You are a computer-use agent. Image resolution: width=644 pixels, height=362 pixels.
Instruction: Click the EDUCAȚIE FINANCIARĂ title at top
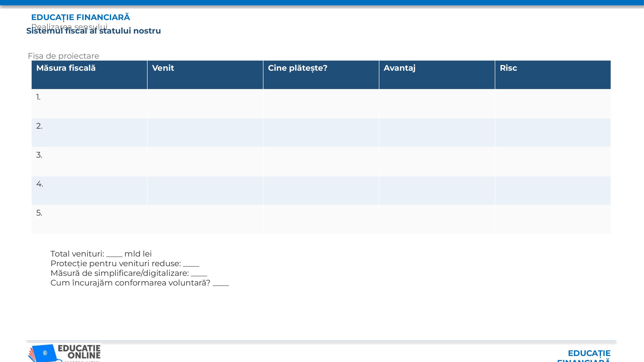(x=80, y=17)
